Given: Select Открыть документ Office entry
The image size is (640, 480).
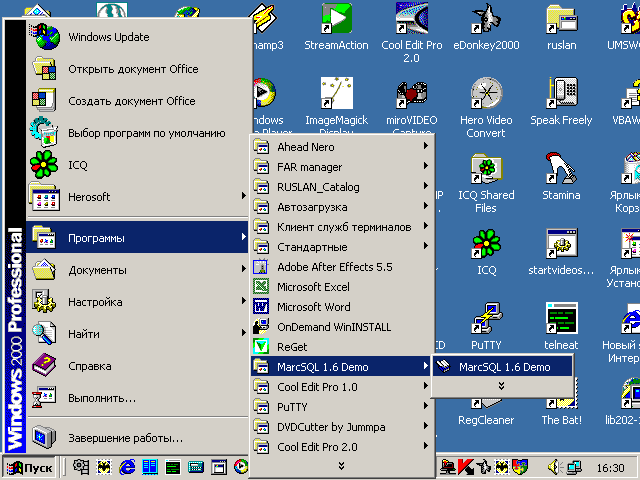Looking at the screenshot, I should pyautogui.click(x=137, y=69).
